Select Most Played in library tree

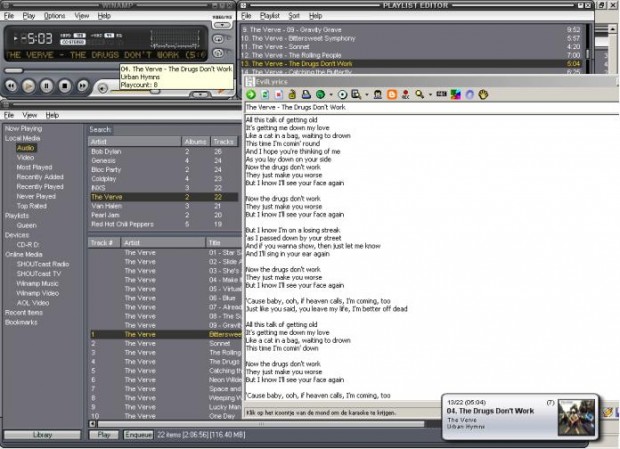(x=34, y=167)
